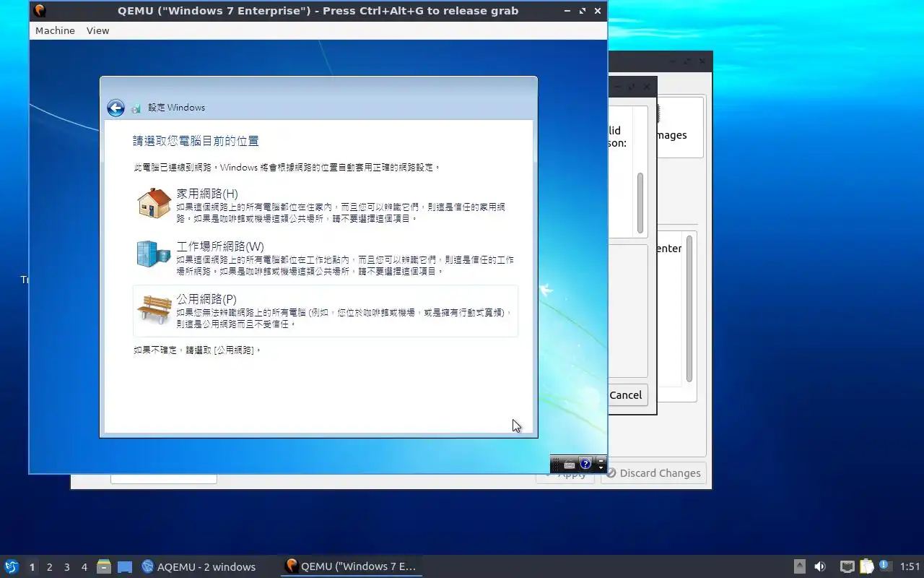This screenshot has height=578, width=924.
Task: Click the scrollbar in the background error dialog
Action: [x=640, y=202]
